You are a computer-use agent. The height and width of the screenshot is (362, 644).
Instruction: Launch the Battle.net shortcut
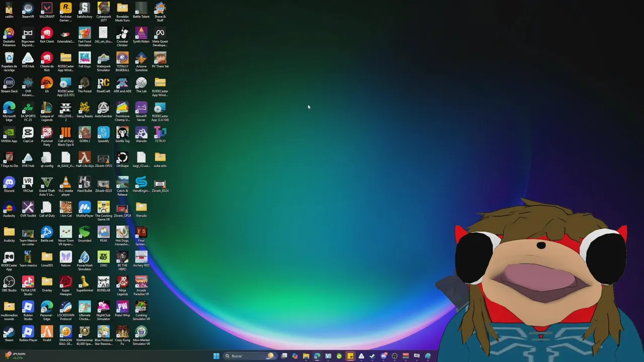point(47,234)
